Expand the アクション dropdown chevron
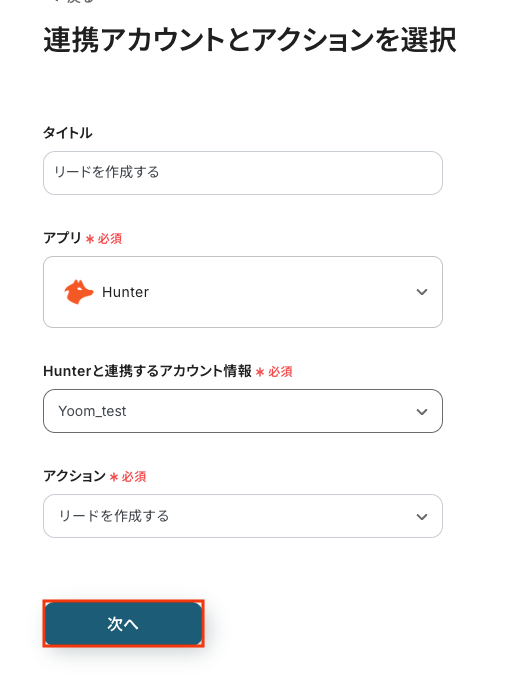The width and height of the screenshot is (514, 690). [422, 517]
